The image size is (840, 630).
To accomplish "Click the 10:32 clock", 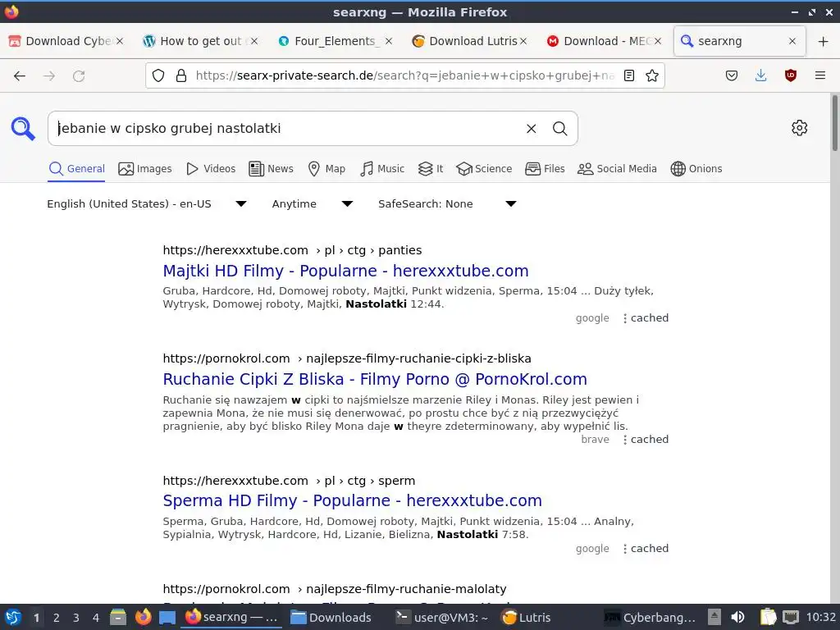I will (x=820, y=617).
